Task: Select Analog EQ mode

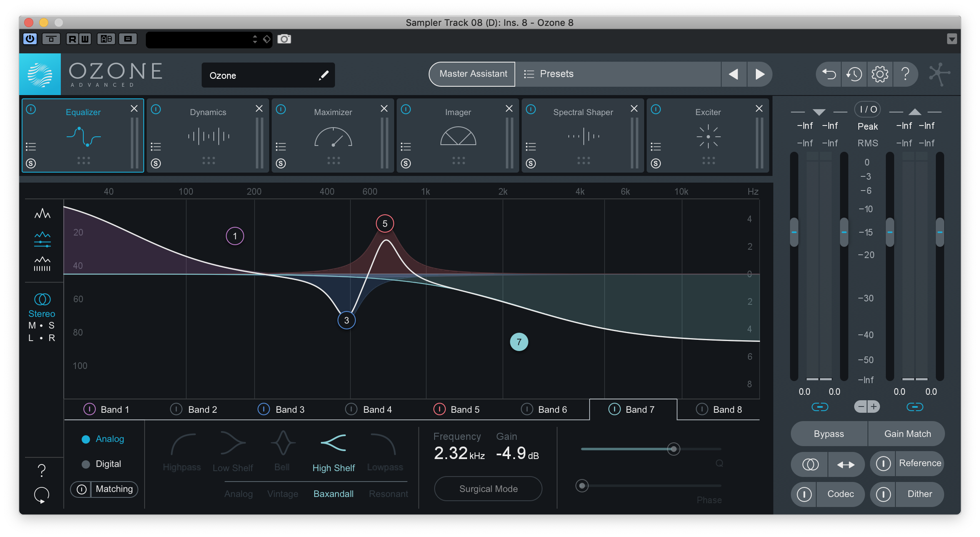Action: tap(103, 439)
